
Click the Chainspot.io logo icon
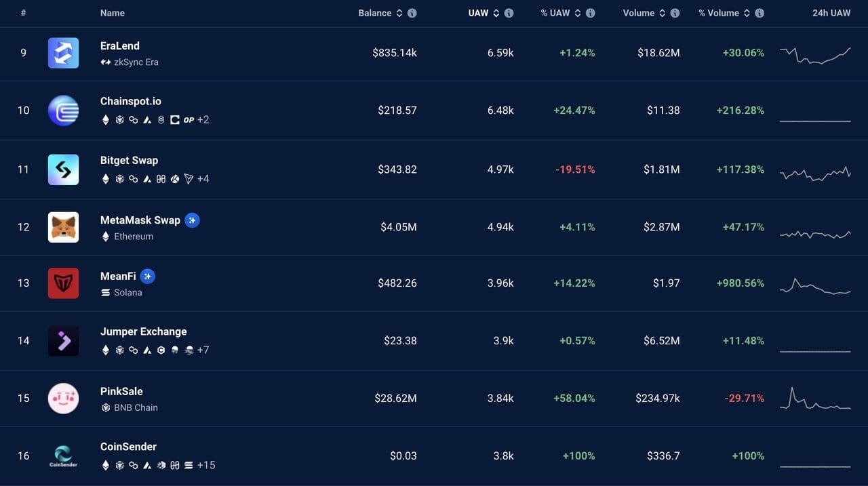pos(63,110)
